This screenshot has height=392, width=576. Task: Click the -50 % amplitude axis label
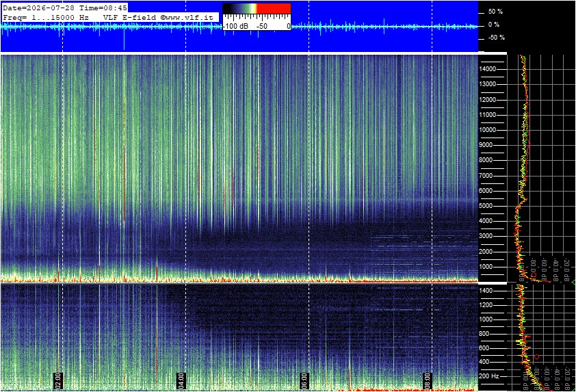tap(496, 38)
